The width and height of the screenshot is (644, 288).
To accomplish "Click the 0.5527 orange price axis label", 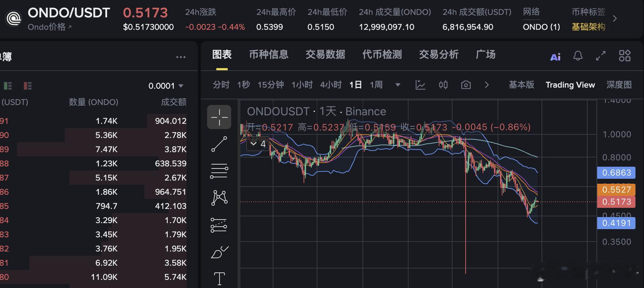I will point(617,190).
